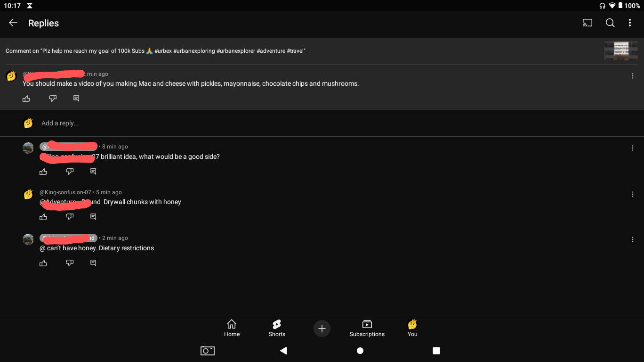Image resolution: width=644 pixels, height=362 pixels.
Task: Like the 'brilliant idea' reply
Action: pyautogui.click(x=43, y=172)
